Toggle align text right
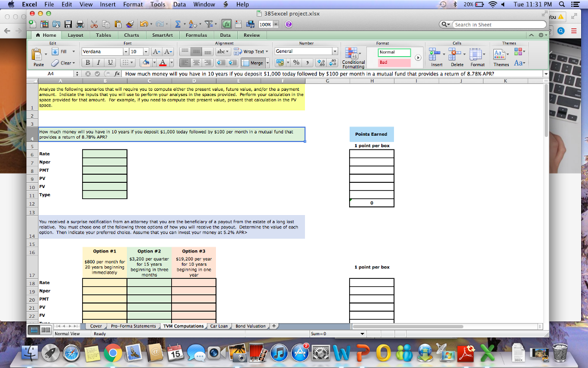 click(x=207, y=63)
